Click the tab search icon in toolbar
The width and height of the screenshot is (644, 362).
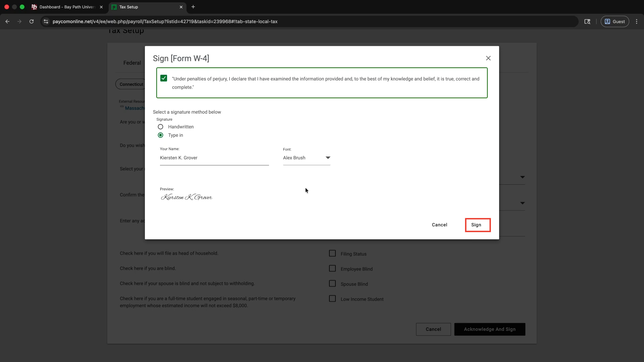pos(587,21)
